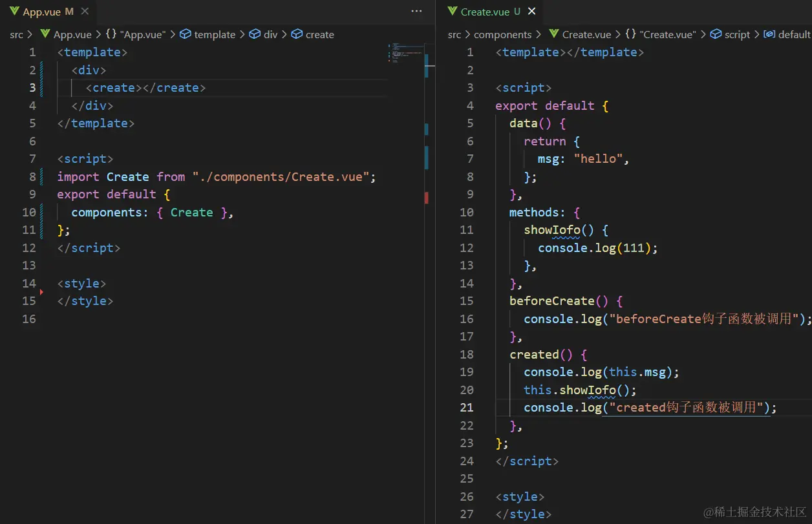The width and height of the screenshot is (812, 524).
Task: Click the beforeCreate() hook definition
Action: (x=566, y=300)
